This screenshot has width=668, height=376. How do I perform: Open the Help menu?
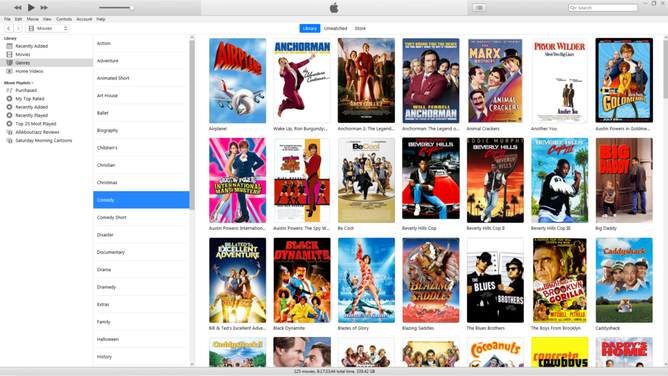101,19
